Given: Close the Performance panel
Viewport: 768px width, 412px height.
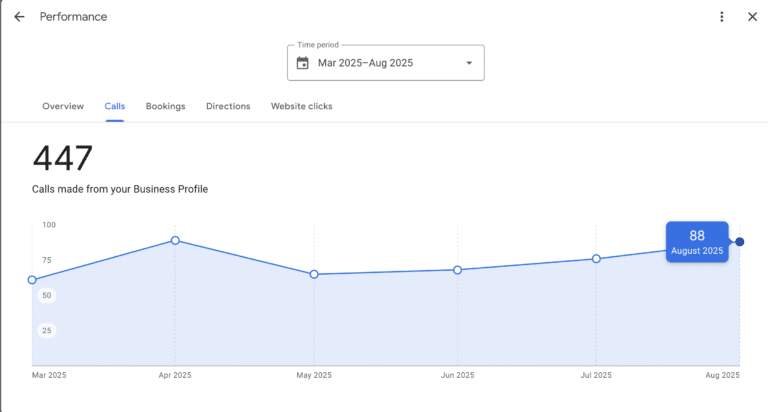Looking at the screenshot, I should pos(752,17).
